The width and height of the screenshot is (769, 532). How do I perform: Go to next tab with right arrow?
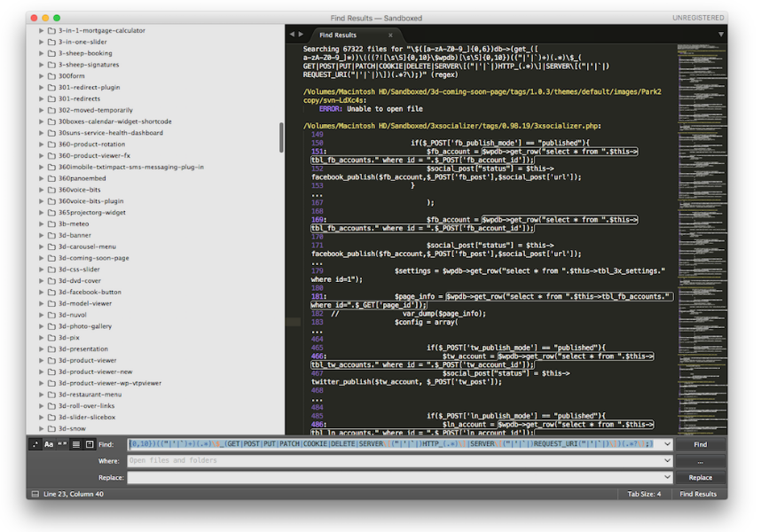(x=302, y=35)
